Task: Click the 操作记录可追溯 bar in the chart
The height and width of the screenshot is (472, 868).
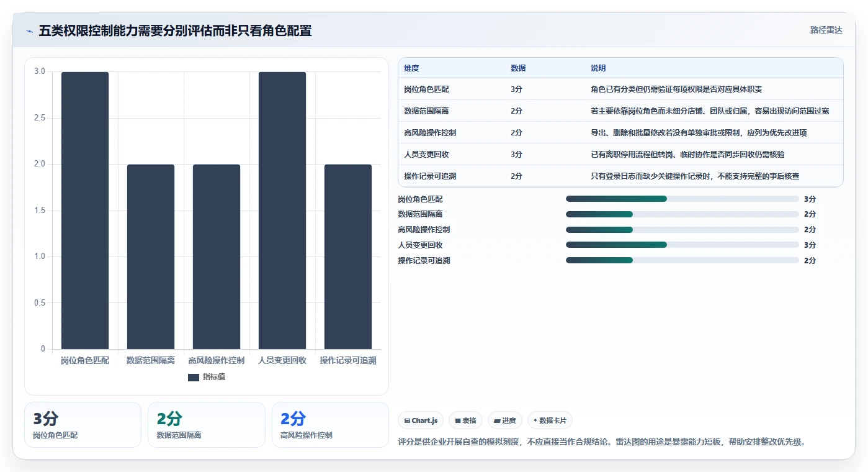Action: [348, 256]
